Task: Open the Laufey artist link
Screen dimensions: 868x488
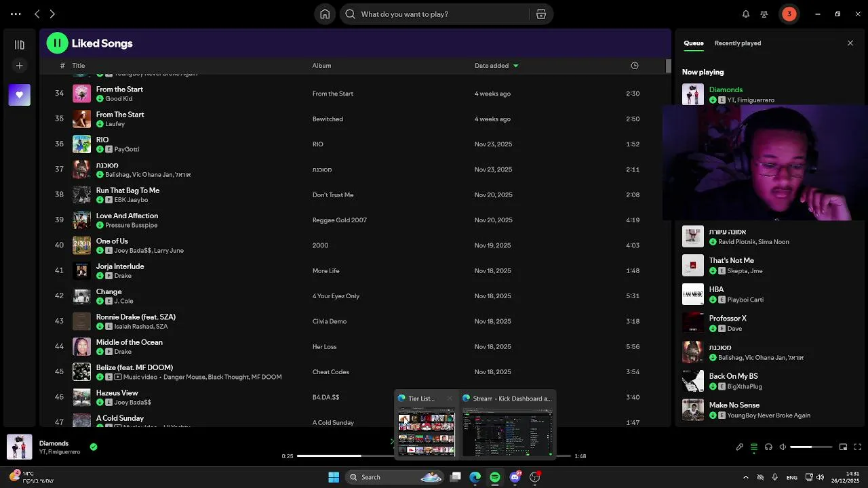Action: click(x=115, y=124)
